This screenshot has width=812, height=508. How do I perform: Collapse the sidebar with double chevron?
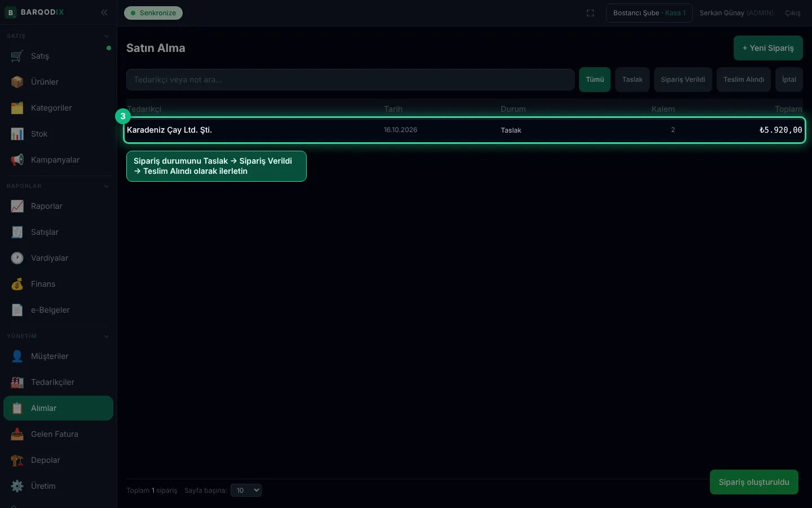point(104,12)
